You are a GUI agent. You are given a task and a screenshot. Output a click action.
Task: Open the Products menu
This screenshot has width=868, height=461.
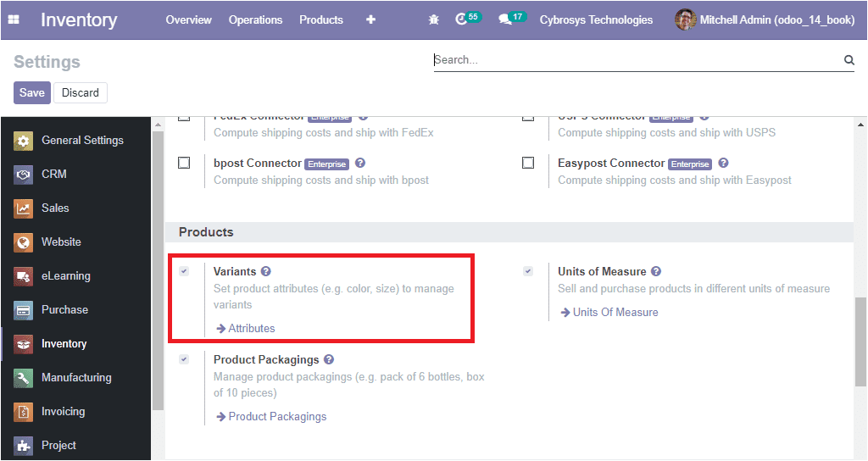point(321,20)
